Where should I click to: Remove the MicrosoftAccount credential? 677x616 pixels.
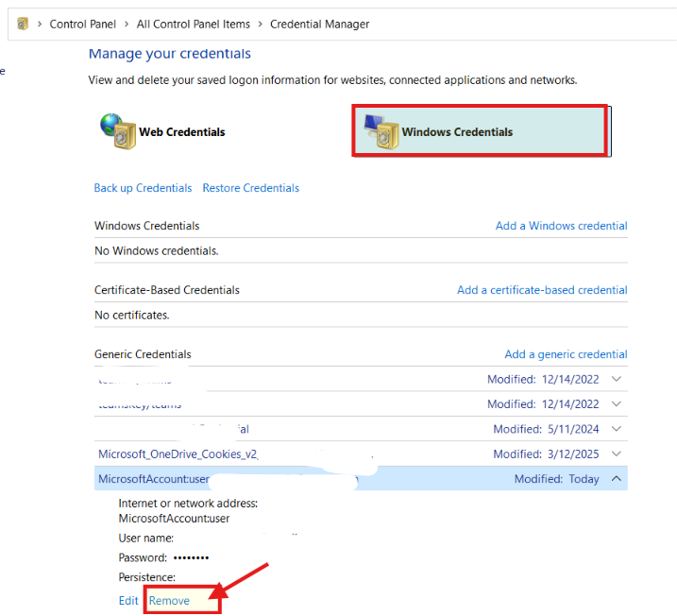coord(169,601)
